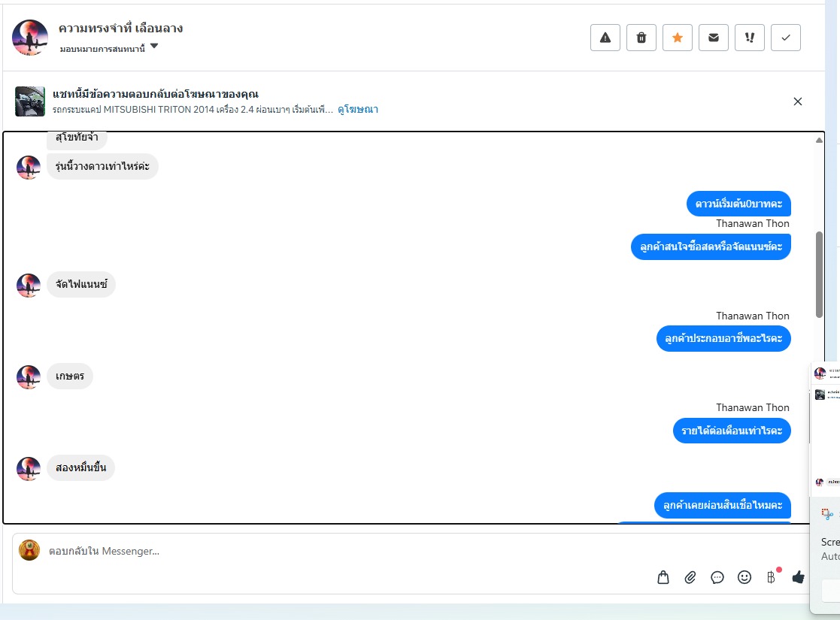Select message รายได้ต่อเดือนเท่าไรคะ
840x620 pixels.
click(732, 431)
